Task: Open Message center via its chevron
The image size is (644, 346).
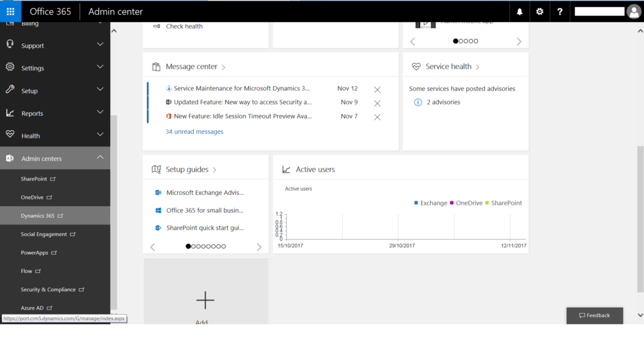Action: [x=223, y=67]
